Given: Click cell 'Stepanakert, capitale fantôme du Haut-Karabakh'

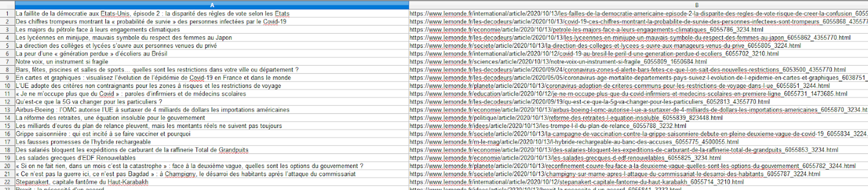Looking at the screenshot, I should tap(212, 182).
